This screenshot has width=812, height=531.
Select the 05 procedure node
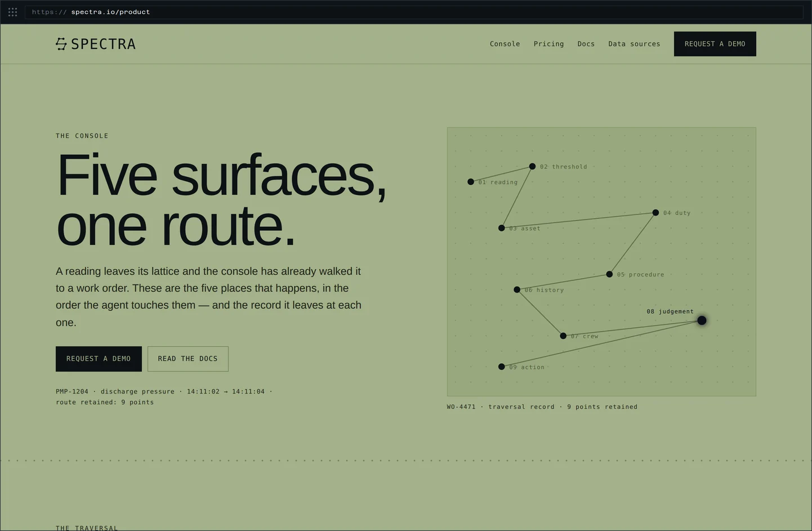(609, 274)
